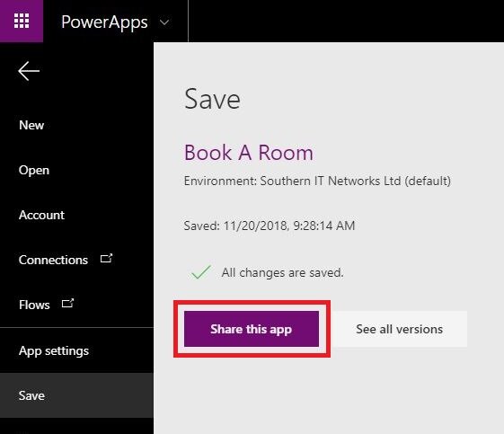Image resolution: width=504 pixels, height=434 pixels.
Task: Expand the PowerApps dropdown chevron
Action: click(x=164, y=22)
